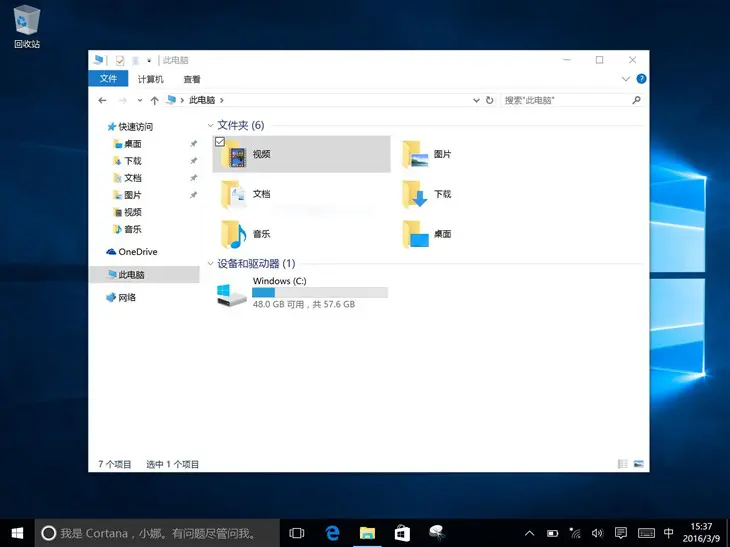This screenshot has height=547, width=730.
Task: Click the pin icon beside 文档
Action: point(194,178)
